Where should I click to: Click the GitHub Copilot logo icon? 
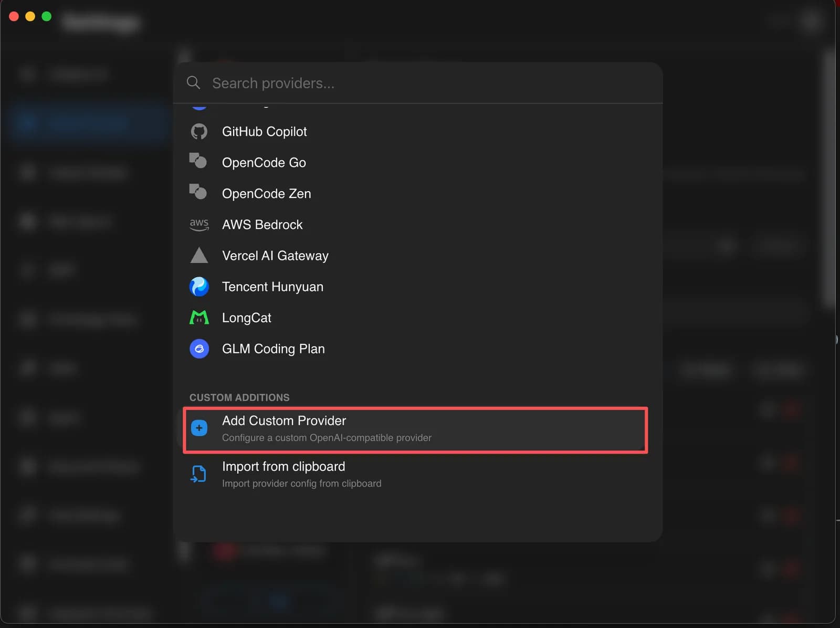pos(199,131)
